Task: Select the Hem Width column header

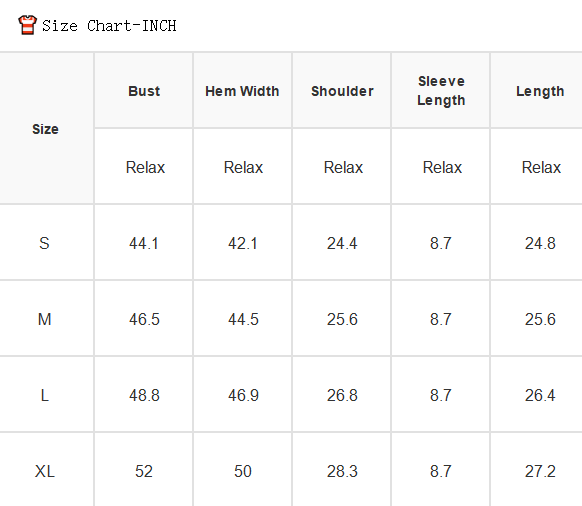Action: (x=242, y=91)
